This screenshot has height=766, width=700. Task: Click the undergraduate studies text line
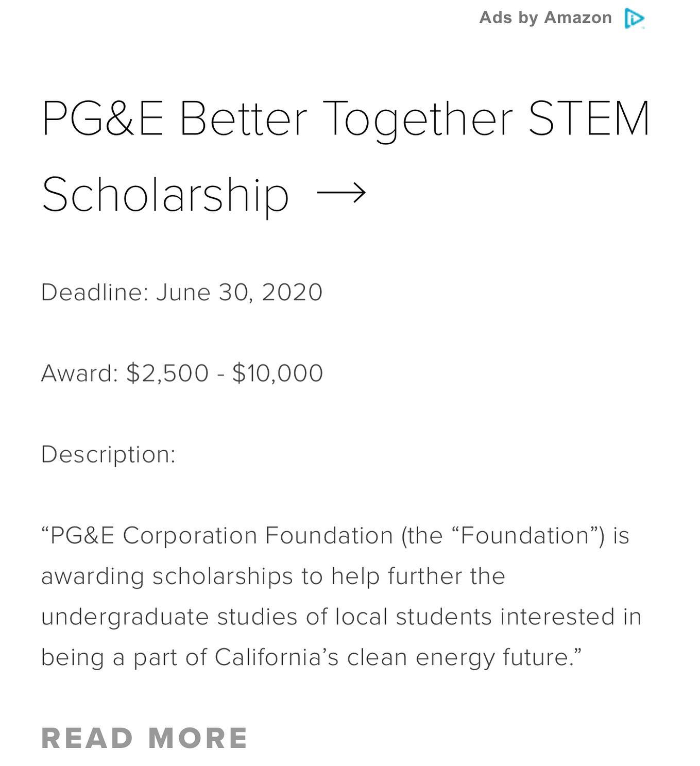[341, 617]
